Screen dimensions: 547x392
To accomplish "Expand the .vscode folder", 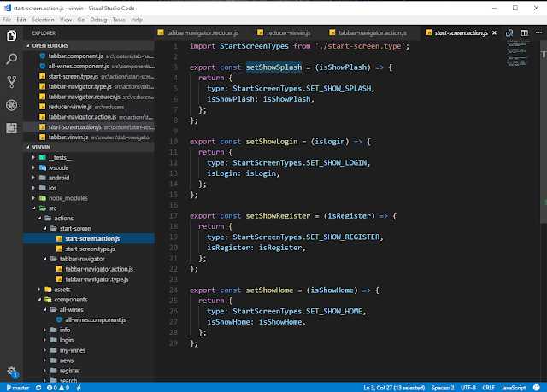I will [89, 167].
